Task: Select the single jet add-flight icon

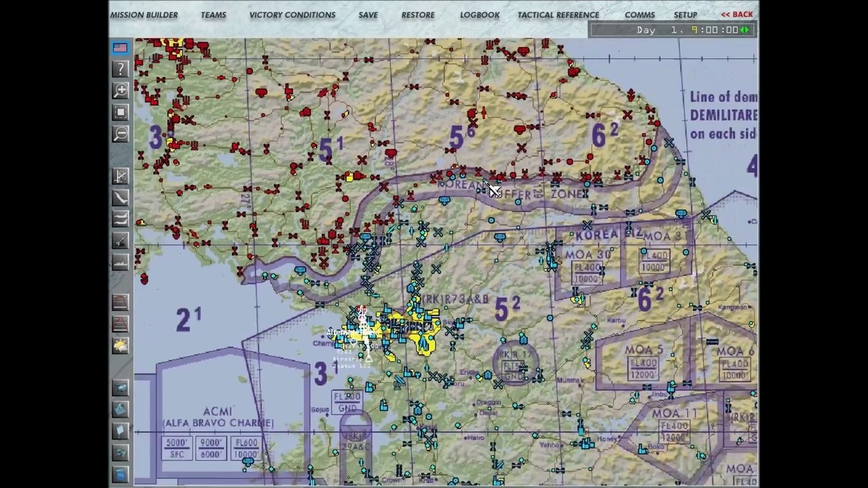Action: click(x=121, y=198)
